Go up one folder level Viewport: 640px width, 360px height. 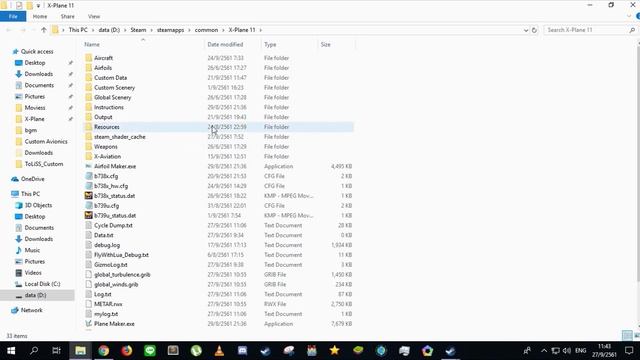[44, 30]
